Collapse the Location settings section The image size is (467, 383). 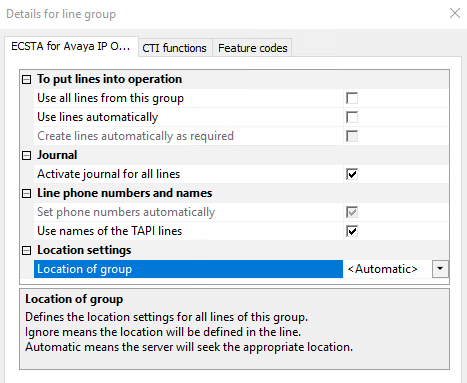(x=26, y=250)
